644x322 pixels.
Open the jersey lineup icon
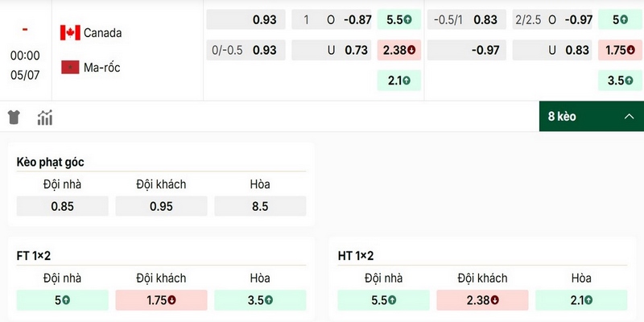coord(14,118)
